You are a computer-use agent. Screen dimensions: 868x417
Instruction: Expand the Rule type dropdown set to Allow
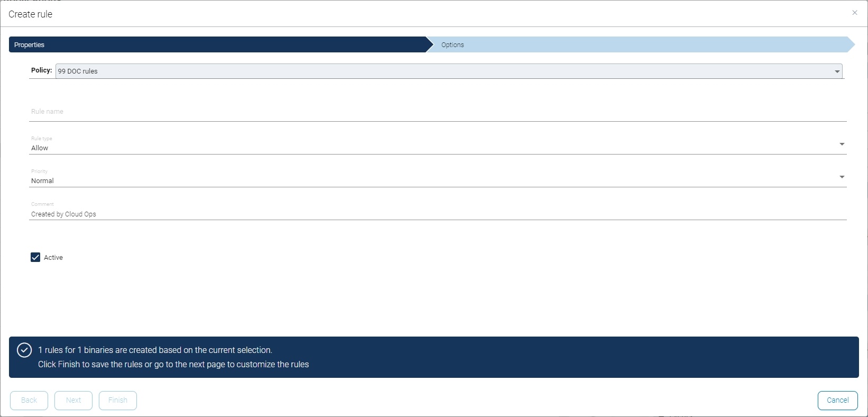(x=438, y=144)
